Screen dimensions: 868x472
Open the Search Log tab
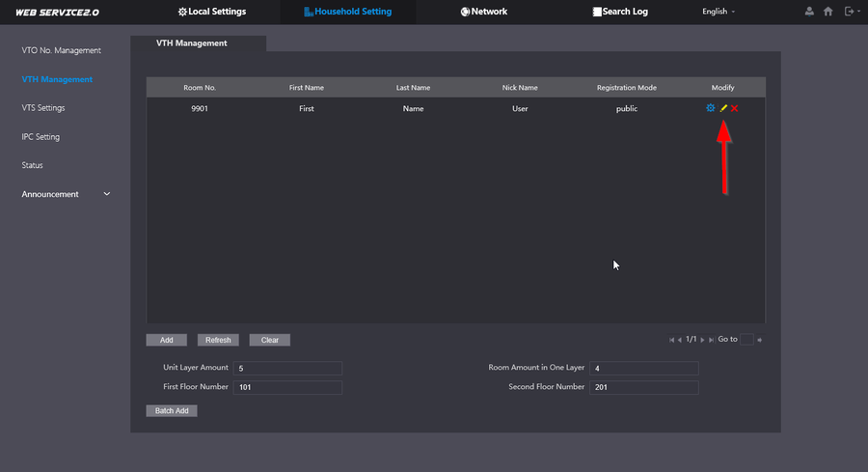(619, 12)
